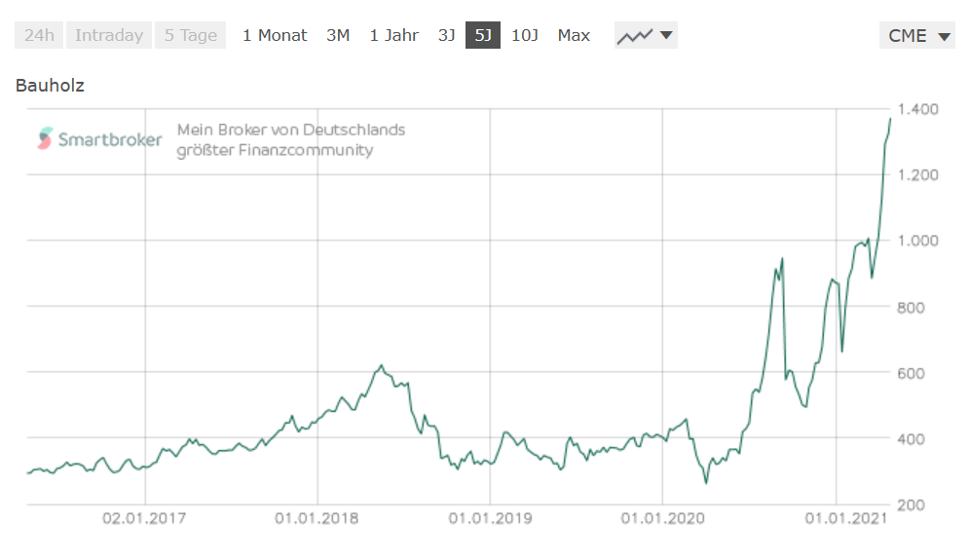The width and height of the screenshot is (969, 560).
Task: Open the Smartbroker brand link
Action: 110,139
